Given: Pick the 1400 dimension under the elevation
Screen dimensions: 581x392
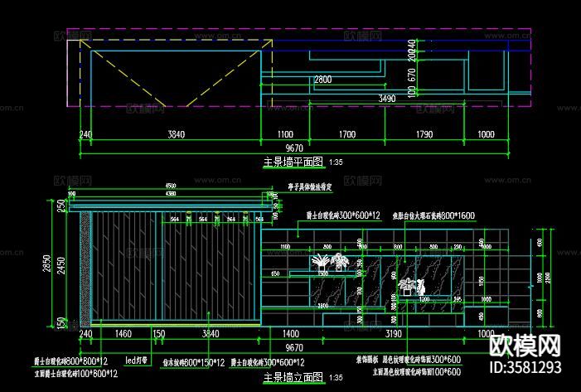Looking at the screenshot, I should (x=291, y=333).
